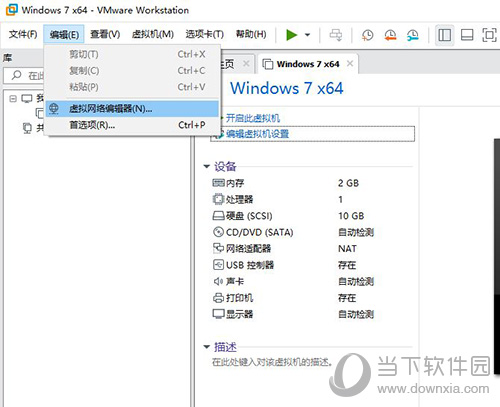
Task: Select the 打印机 row label
Action: tap(239, 298)
